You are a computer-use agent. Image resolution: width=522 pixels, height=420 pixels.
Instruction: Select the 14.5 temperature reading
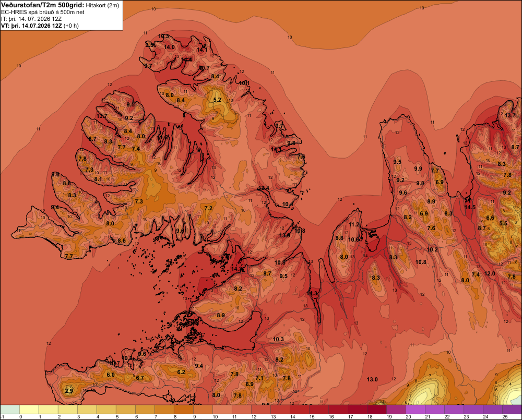pos(470,207)
